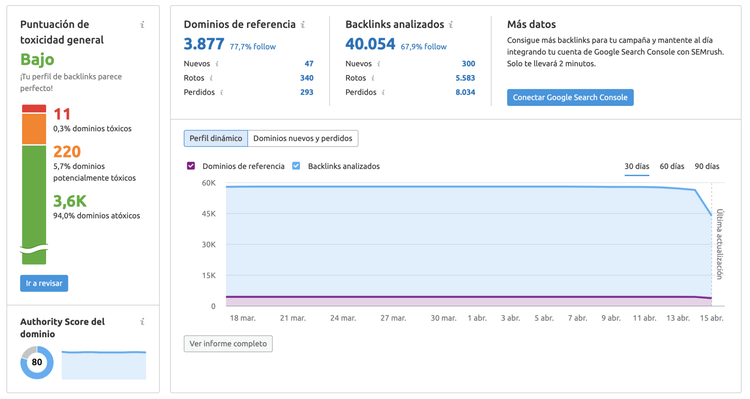Select the 90 días range
Viewport: 750px width, 399px height.
point(707,166)
